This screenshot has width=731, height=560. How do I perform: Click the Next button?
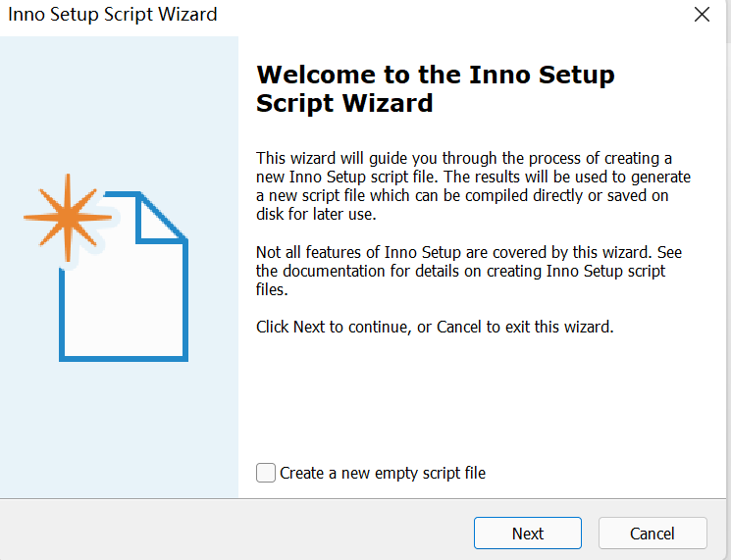click(x=528, y=533)
